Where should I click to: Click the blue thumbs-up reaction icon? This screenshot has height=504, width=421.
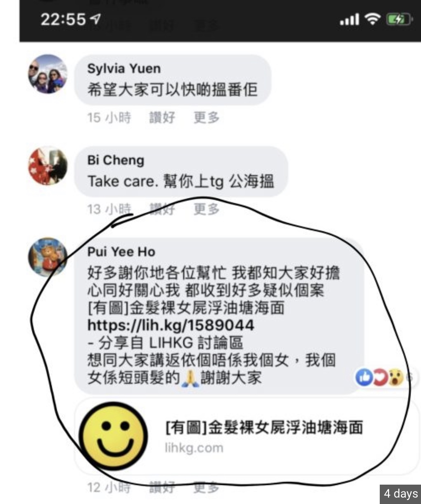click(x=364, y=377)
